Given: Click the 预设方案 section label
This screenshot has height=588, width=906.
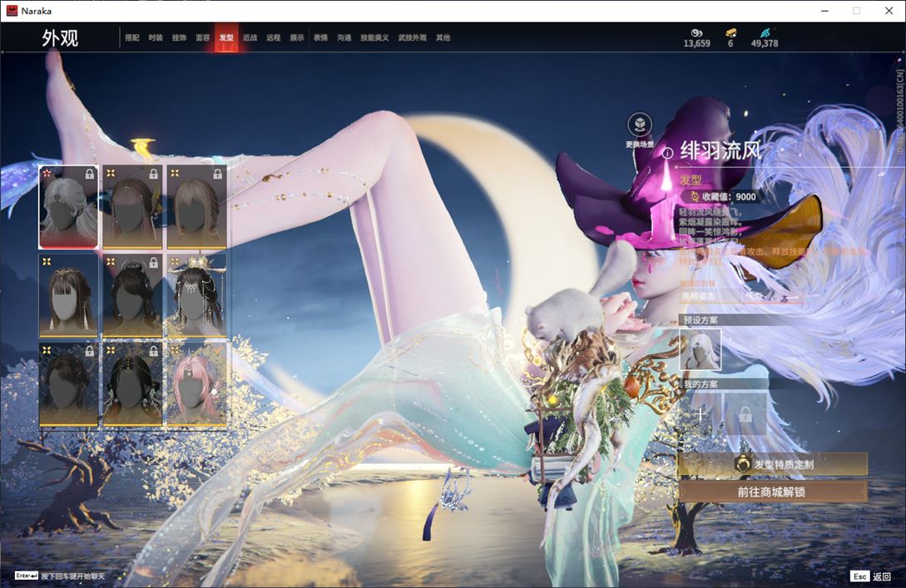Looking at the screenshot, I should tap(701, 320).
